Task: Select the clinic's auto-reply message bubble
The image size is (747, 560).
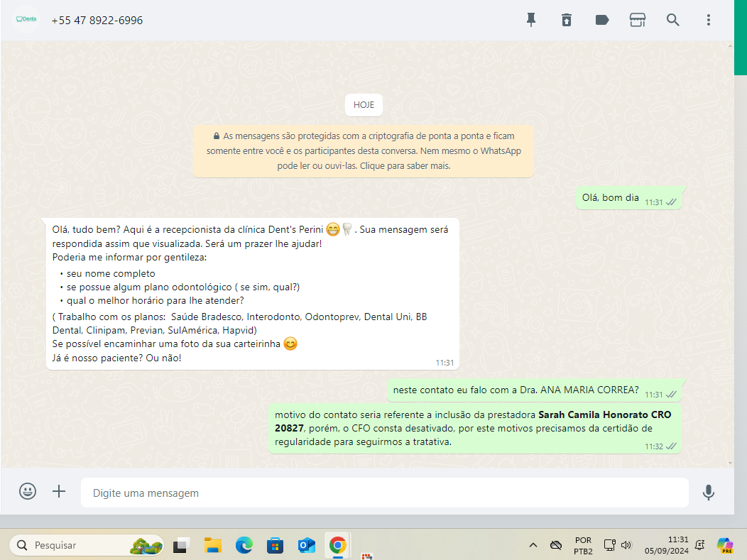Action: point(253,294)
